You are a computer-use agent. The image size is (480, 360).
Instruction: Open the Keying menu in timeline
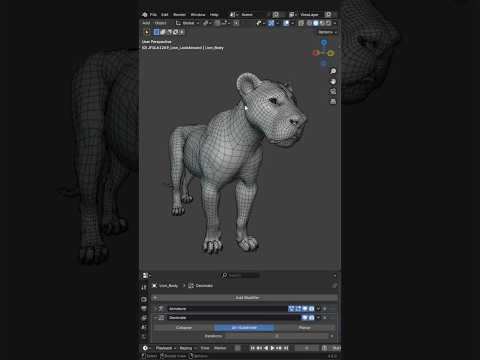[187, 348]
